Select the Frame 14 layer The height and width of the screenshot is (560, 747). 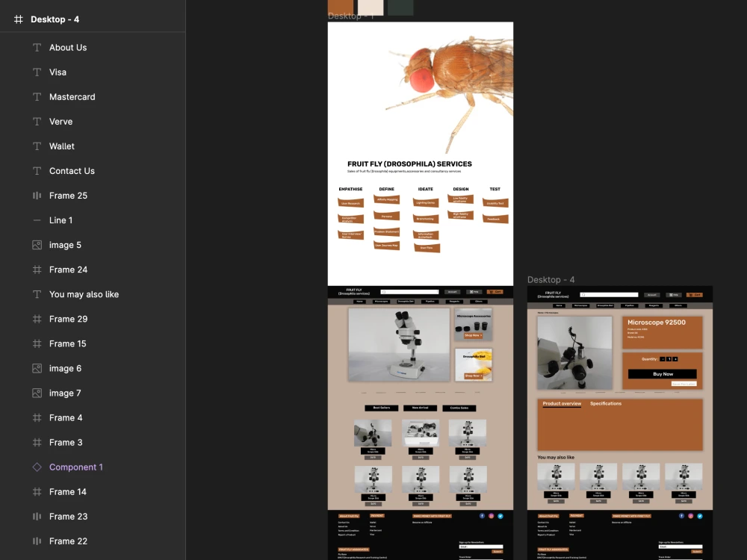click(93, 492)
